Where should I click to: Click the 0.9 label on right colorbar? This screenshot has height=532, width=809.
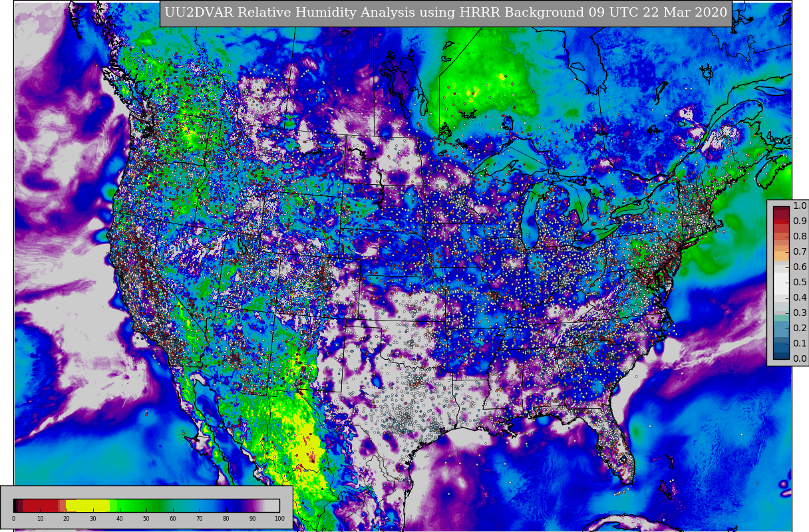point(800,221)
